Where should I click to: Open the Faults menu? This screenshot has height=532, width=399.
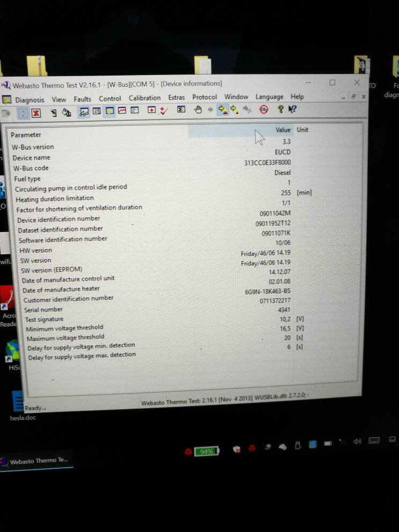point(83,99)
